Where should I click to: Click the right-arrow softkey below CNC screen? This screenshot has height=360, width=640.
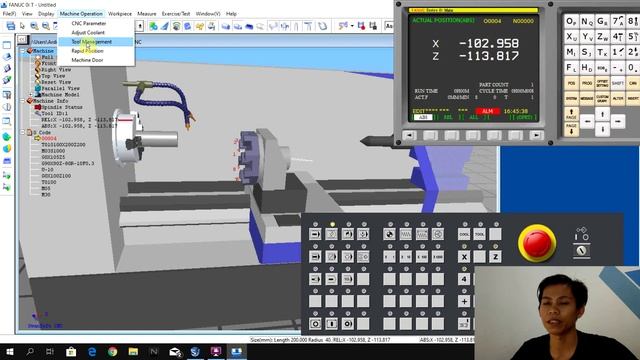(536, 135)
